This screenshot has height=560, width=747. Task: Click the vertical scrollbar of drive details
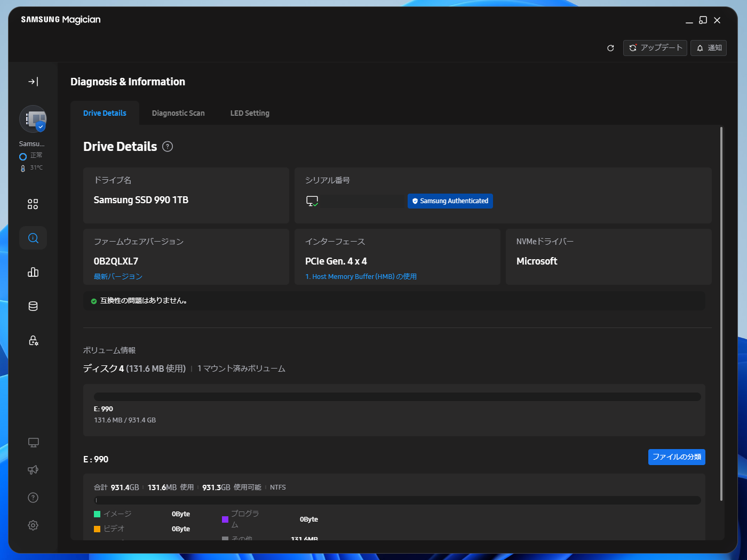click(721, 314)
